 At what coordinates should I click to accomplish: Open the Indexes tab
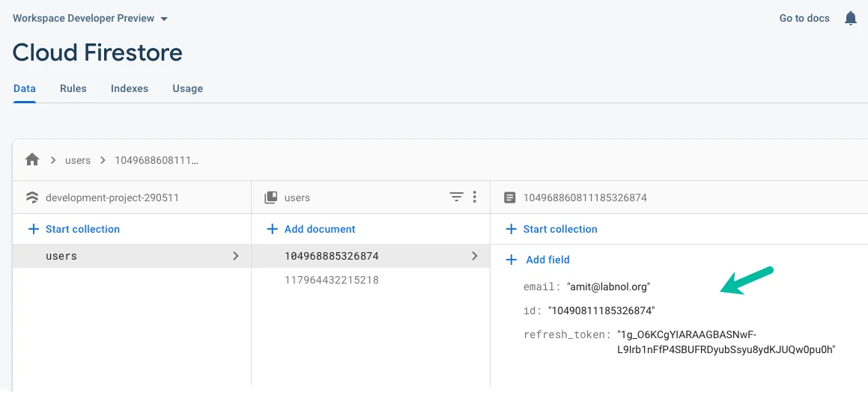[130, 88]
